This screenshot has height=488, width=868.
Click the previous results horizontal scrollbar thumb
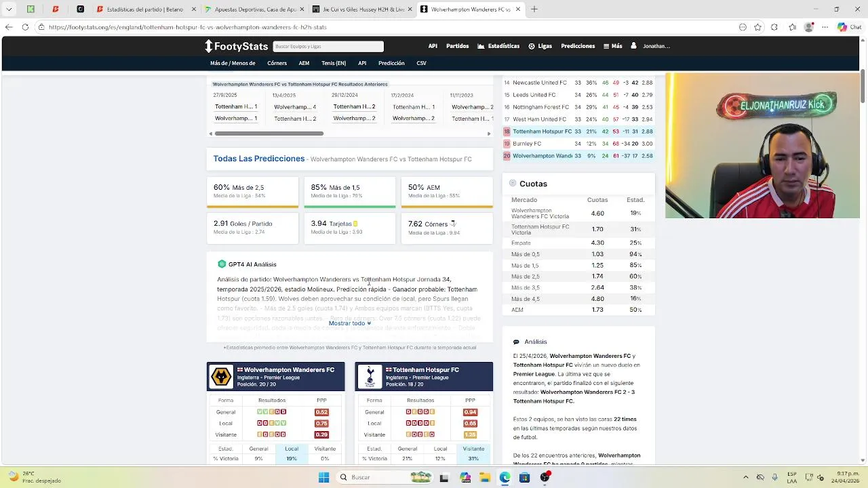coord(269,134)
